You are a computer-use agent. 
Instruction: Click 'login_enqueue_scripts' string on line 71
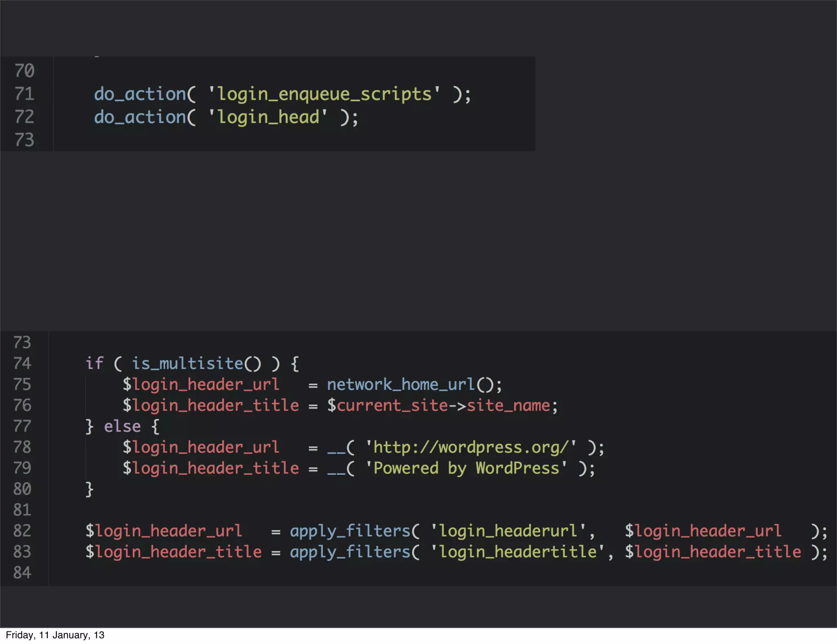(x=324, y=94)
